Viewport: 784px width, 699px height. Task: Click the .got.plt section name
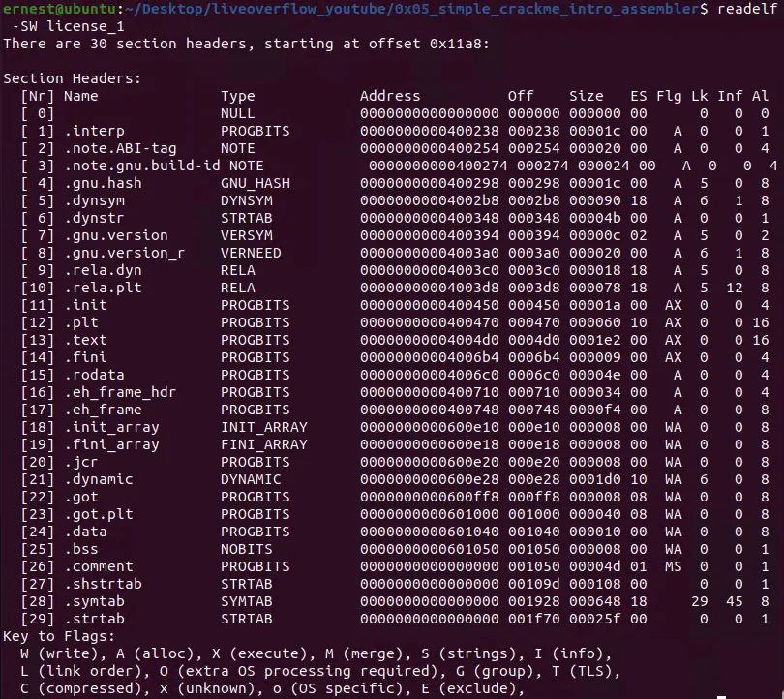[x=98, y=514]
